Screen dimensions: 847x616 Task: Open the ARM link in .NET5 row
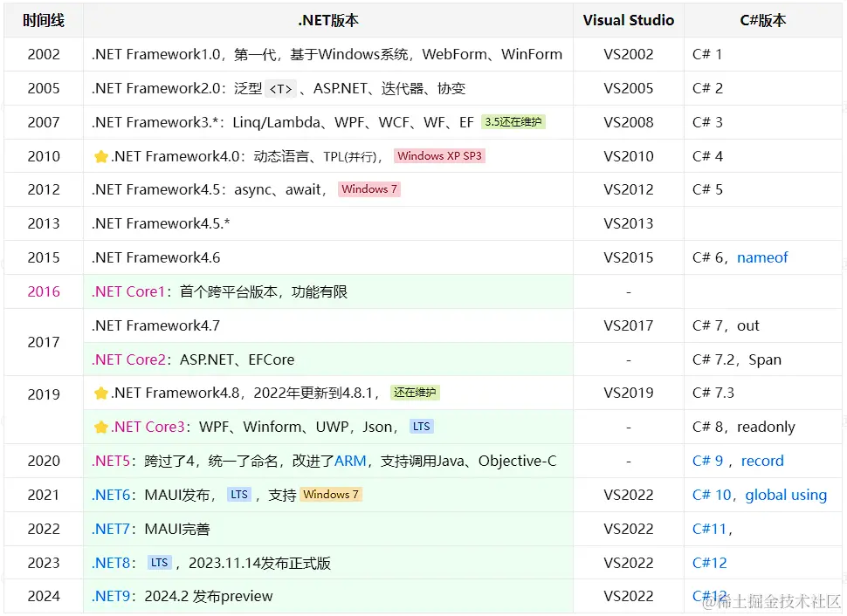pyautogui.click(x=350, y=461)
